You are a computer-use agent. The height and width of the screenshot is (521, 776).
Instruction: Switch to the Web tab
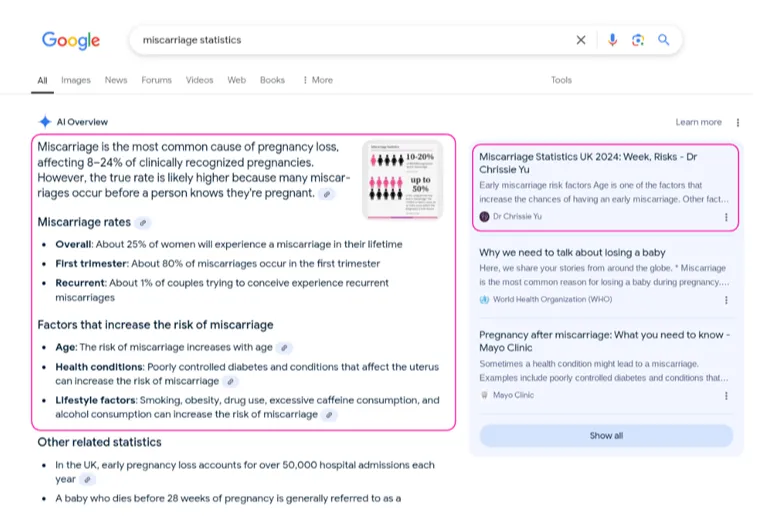[237, 80]
